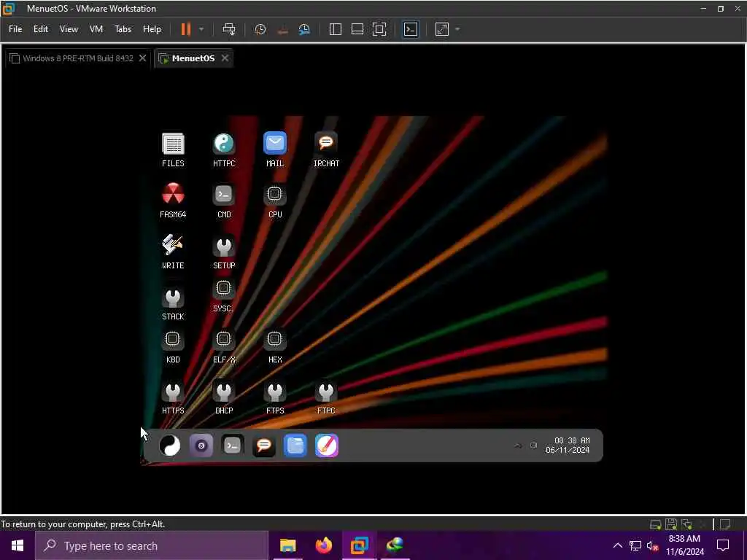Open the blue folder icon in the dock
The height and width of the screenshot is (560, 747).
[x=295, y=446]
